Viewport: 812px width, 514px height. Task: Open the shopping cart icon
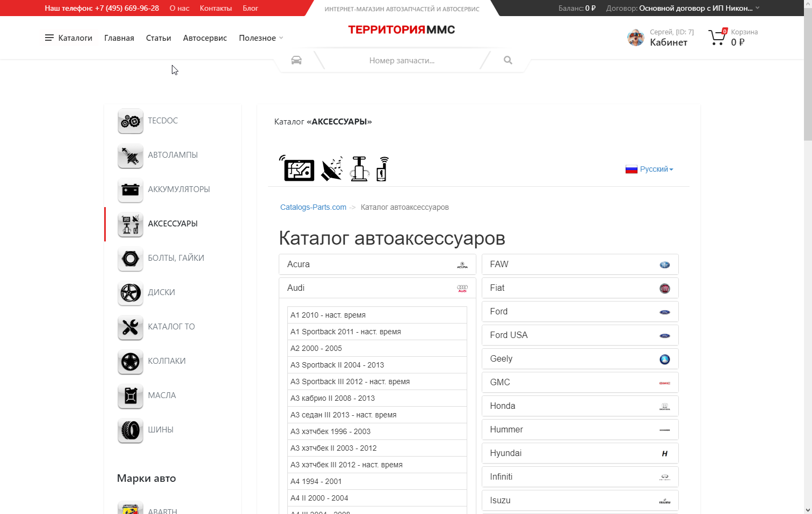(x=717, y=37)
